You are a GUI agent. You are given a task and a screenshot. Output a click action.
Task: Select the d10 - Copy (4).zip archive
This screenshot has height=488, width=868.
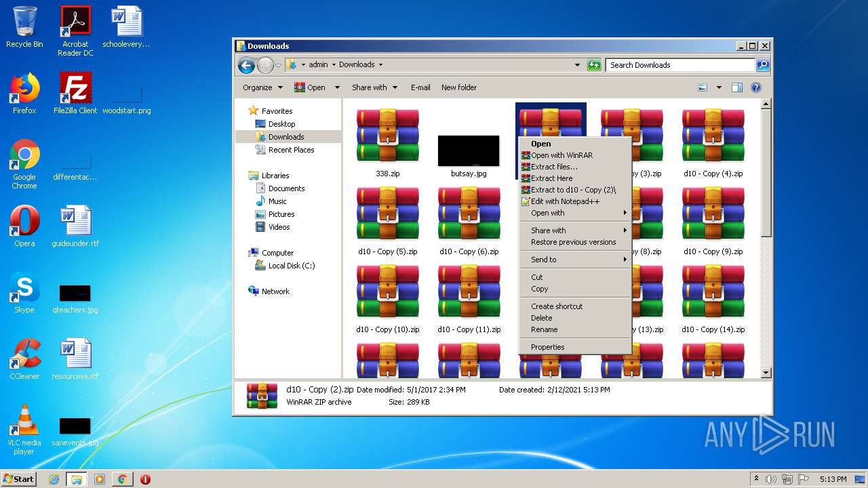click(x=713, y=142)
